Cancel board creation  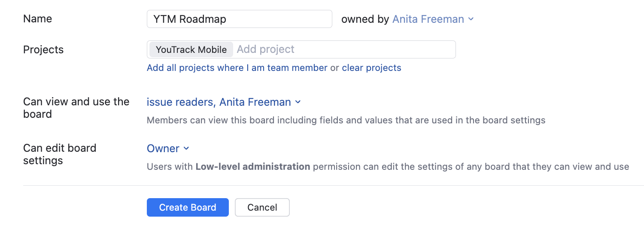coord(262,207)
